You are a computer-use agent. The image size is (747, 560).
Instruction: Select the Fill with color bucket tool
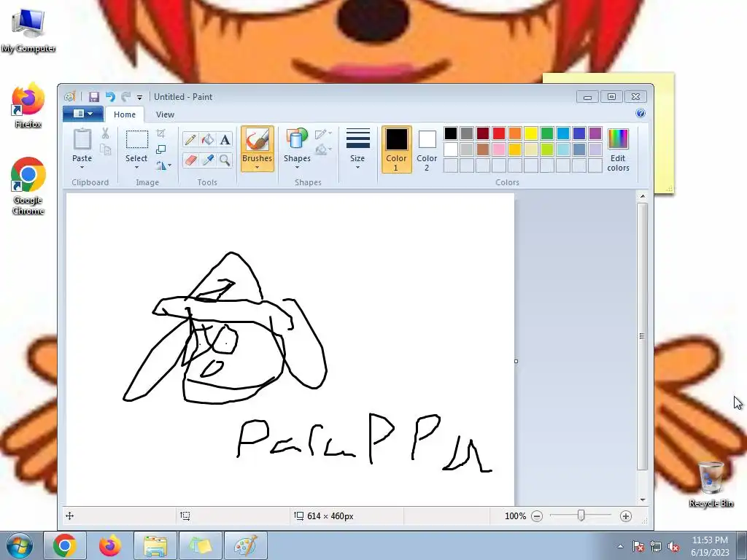pos(208,139)
